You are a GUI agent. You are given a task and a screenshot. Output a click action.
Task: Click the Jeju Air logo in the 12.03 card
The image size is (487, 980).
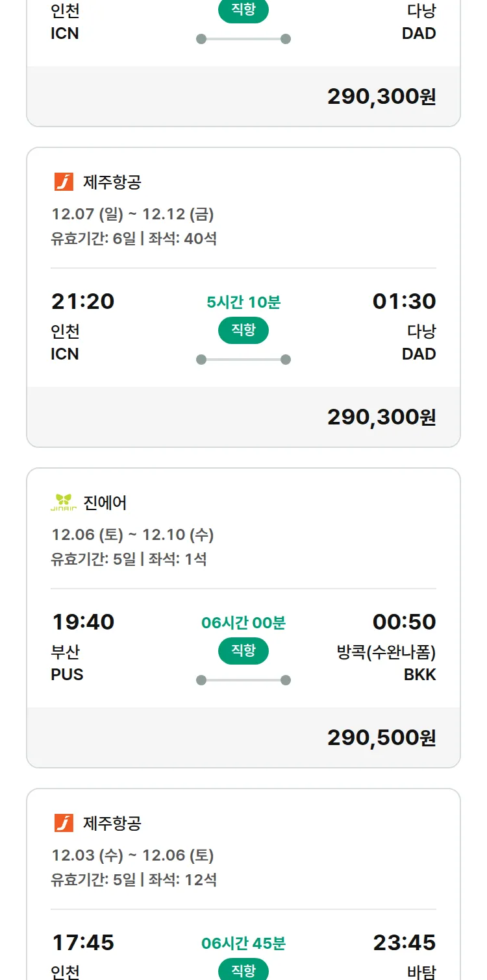point(64,824)
